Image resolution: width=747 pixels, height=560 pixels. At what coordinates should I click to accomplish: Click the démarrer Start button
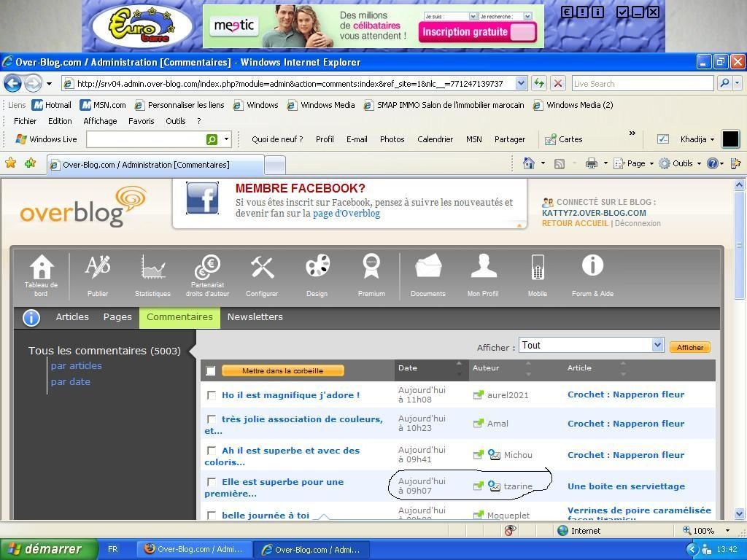coord(49,550)
